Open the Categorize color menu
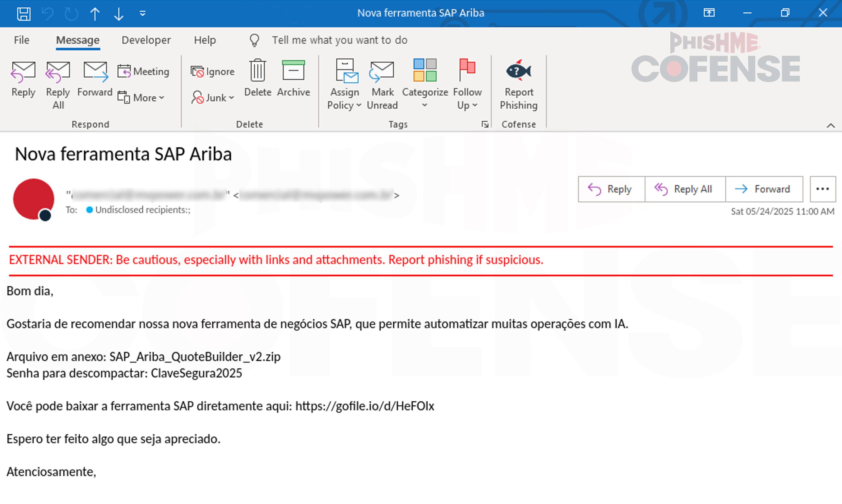This screenshot has height=504, width=842. pyautogui.click(x=425, y=84)
